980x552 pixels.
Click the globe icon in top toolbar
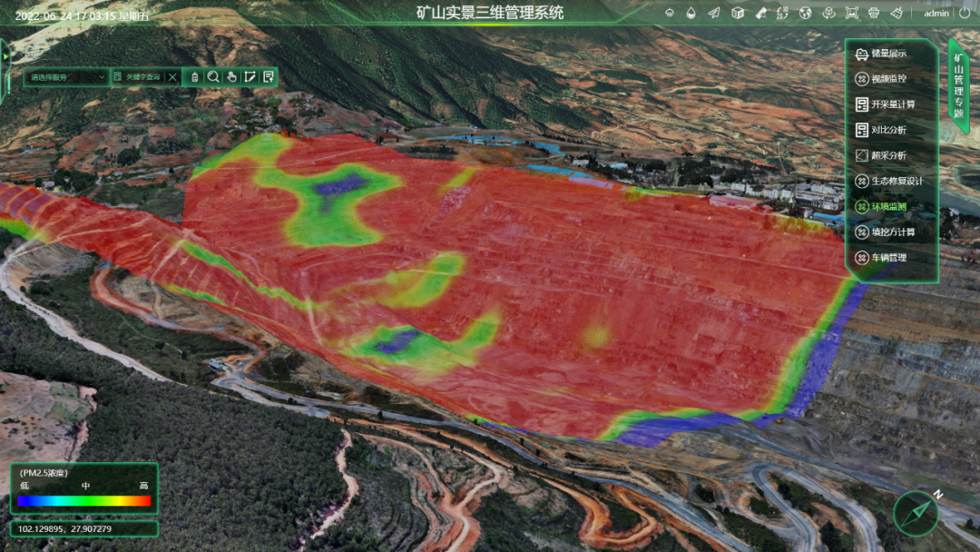coord(806,13)
